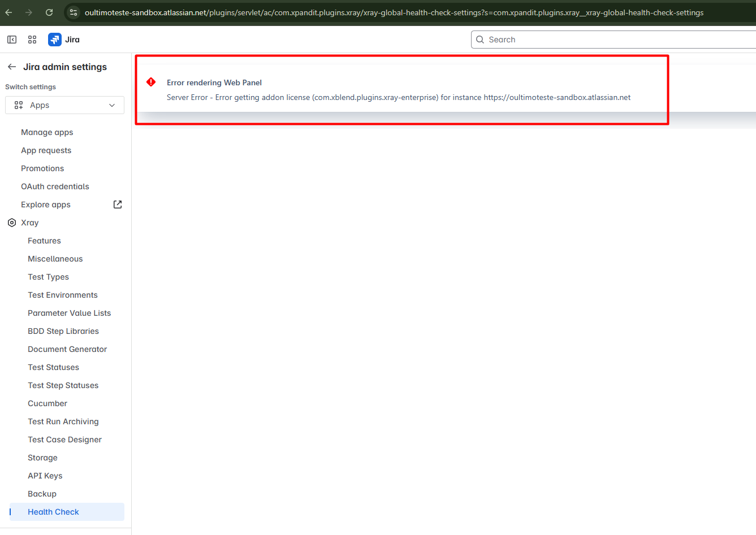Focus the Search input field
This screenshot has height=535, width=756.
click(614, 40)
